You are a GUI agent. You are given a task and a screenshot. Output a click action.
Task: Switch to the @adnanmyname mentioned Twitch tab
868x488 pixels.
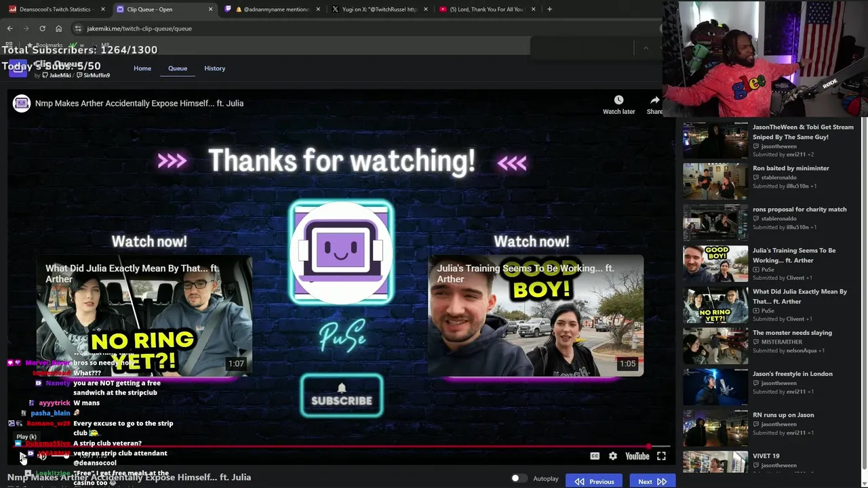coord(271,9)
